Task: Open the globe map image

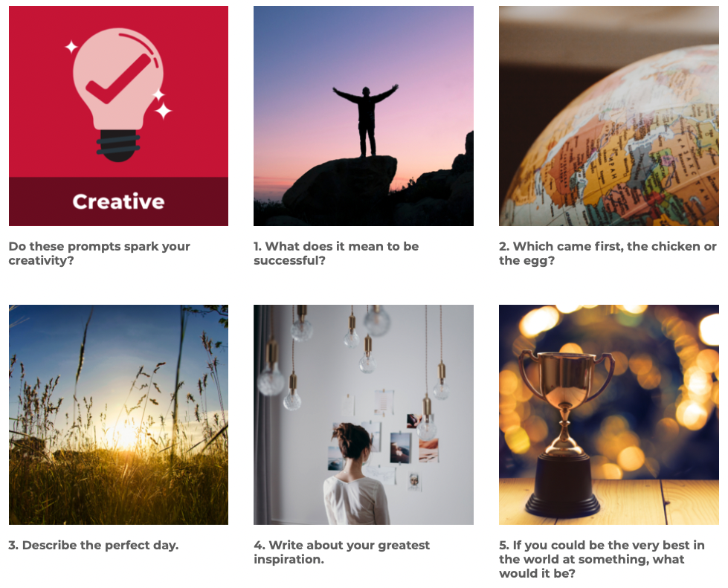Action: [609, 116]
